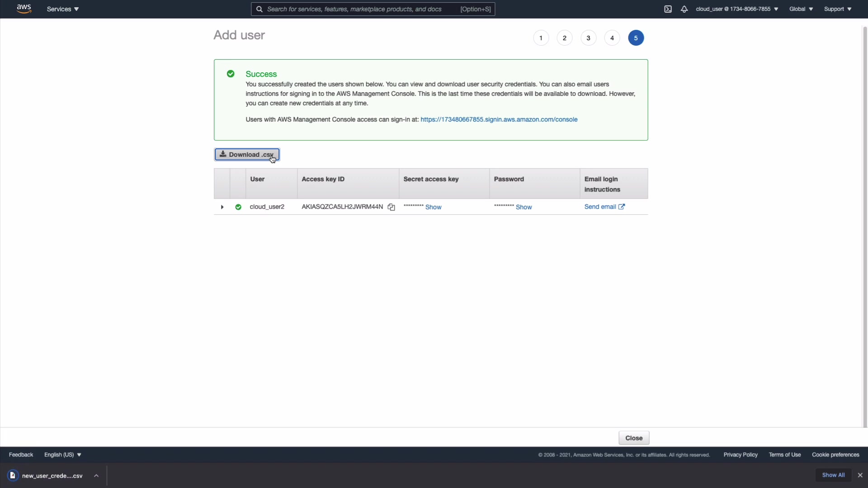Expand the cloud_user2 row details
This screenshot has width=868, height=488.
[x=222, y=207]
